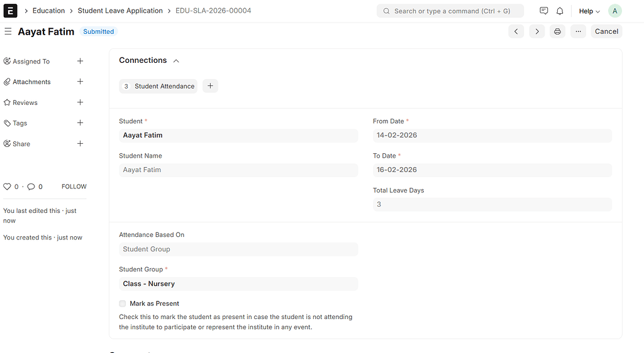This screenshot has height=353, width=644.
Task: Add an assignee with plus icon
Action: [x=80, y=61]
